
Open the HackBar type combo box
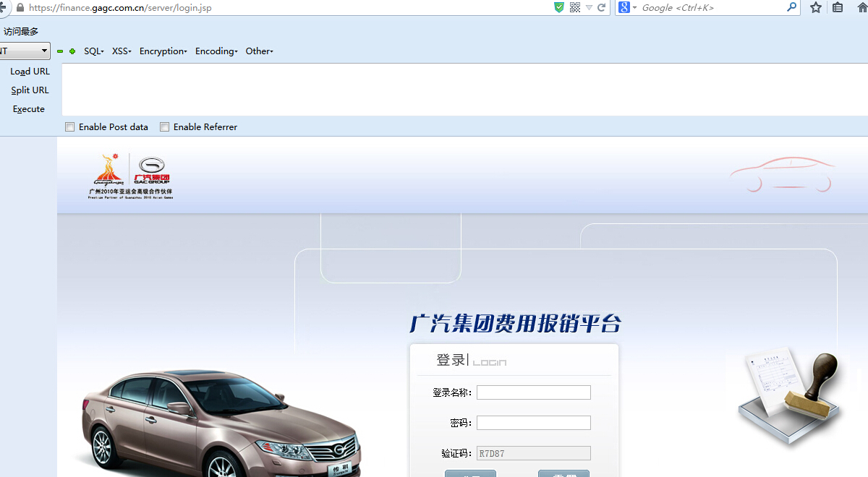(x=25, y=51)
